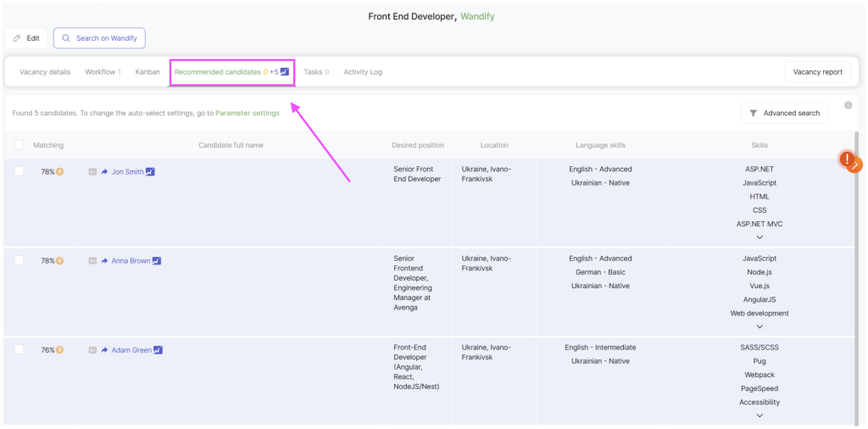This screenshot has width=868, height=429.
Task: Check the box for Jon Smith's row
Action: coord(19,171)
